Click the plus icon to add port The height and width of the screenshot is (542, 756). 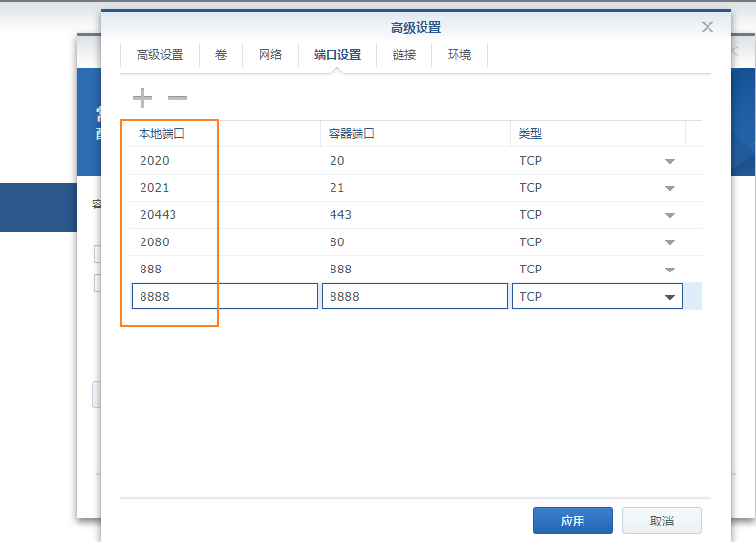(x=142, y=98)
